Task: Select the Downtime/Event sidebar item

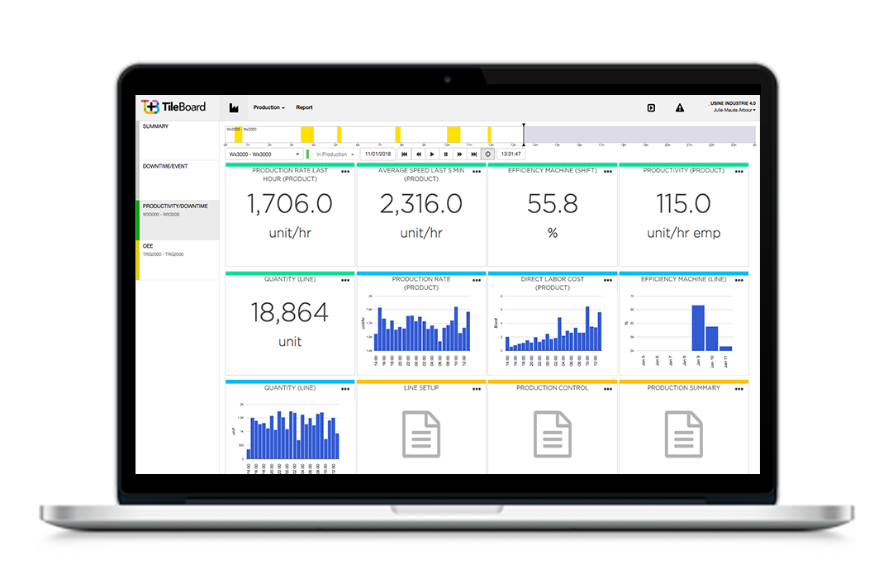Action: (x=178, y=180)
